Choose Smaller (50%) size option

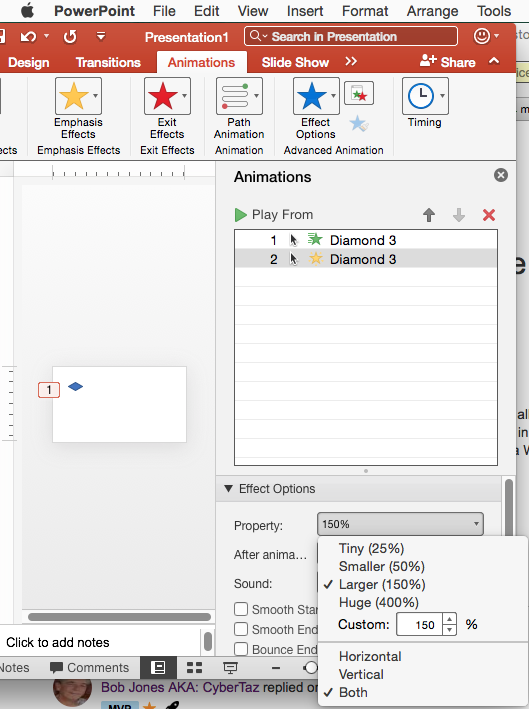coord(382,567)
